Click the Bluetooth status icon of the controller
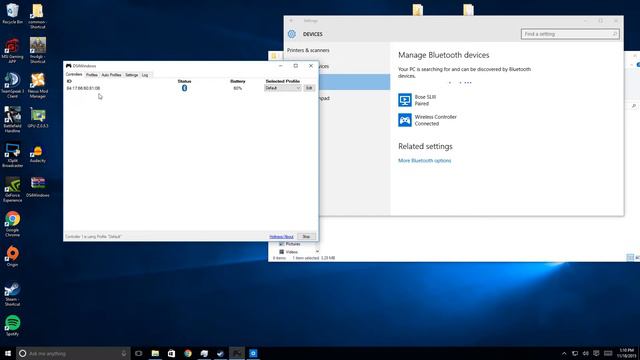The width and height of the screenshot is (640, 360). [x=184, y=88]
